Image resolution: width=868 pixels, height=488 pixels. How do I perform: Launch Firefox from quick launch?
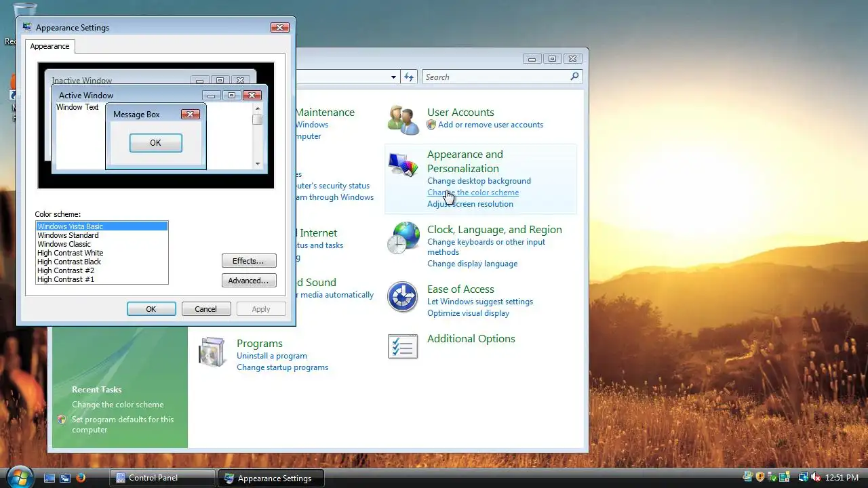click(x=81, y=478)
